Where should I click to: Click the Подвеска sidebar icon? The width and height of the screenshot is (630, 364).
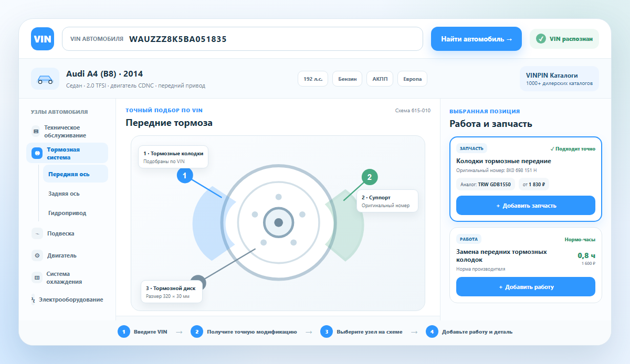(37, 233)
